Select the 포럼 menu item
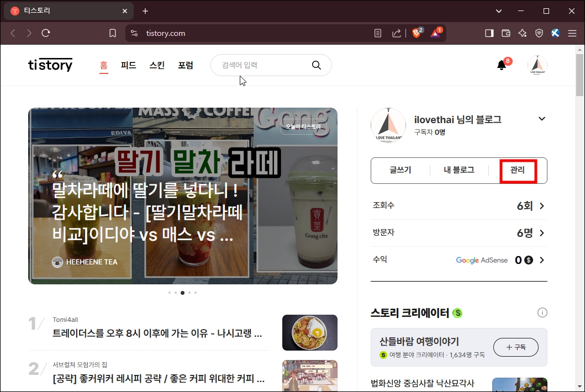Image resolution: width=585 pixels, height=392 pixels. [186, 65]
